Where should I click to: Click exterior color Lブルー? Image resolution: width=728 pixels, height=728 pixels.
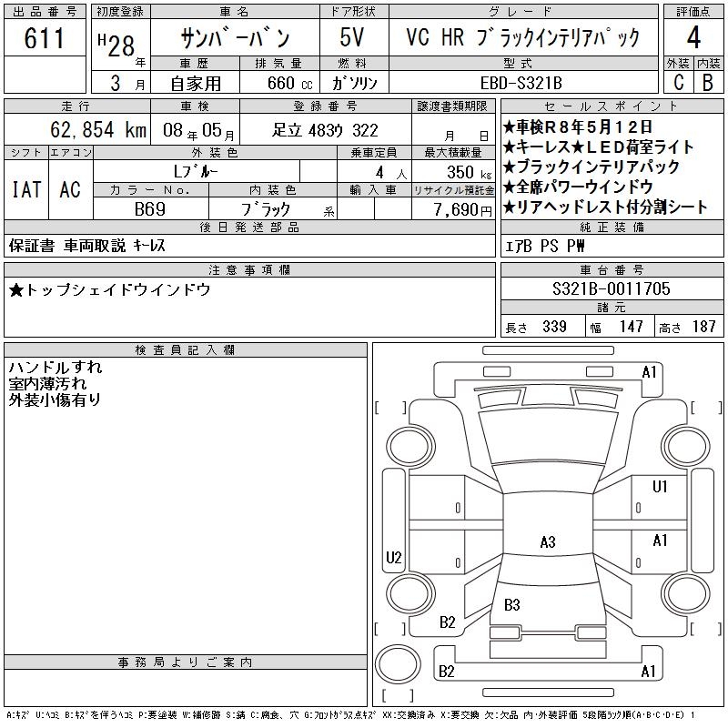[196, 172]
